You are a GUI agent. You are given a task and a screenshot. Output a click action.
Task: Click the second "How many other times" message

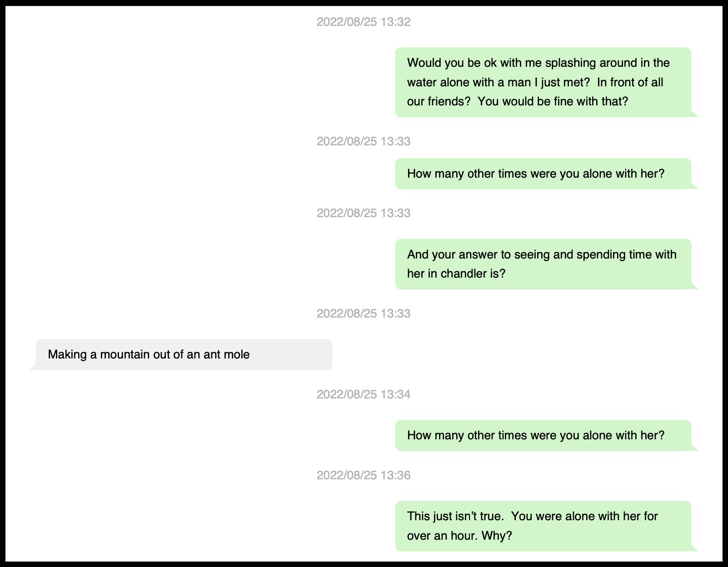pos(543,435)
